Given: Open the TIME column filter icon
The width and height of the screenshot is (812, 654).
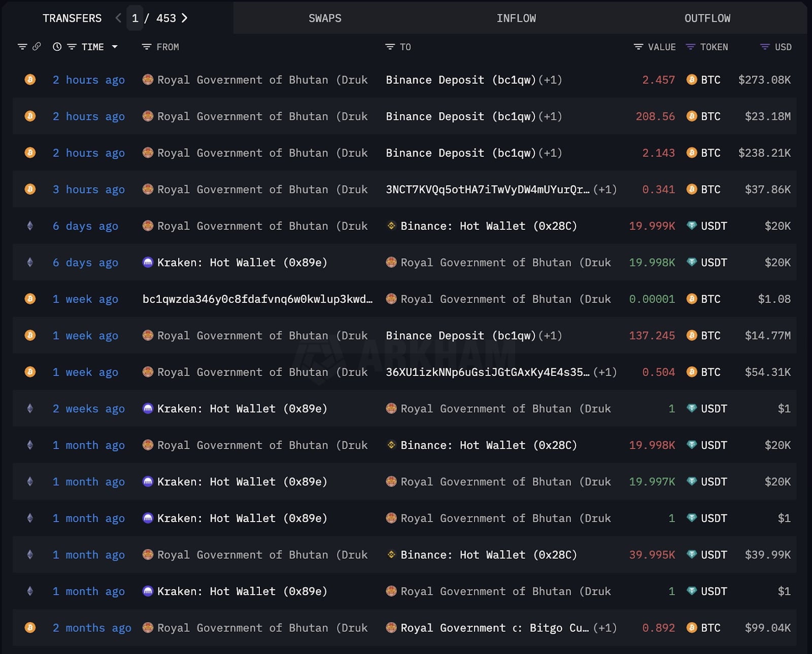Looking at the screenshot, I should pyautogui.click(x=72, y=47).
